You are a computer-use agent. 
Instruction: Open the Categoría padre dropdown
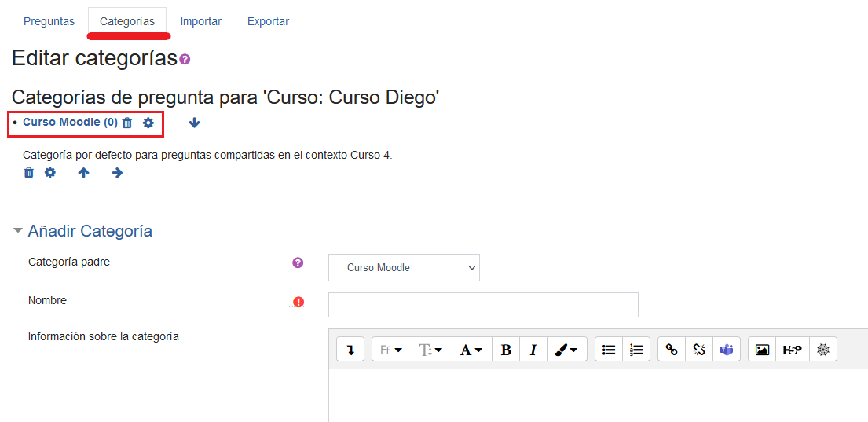point(404,267)
